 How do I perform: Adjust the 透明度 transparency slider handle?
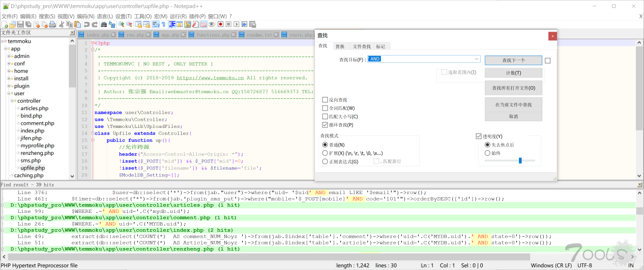520,160
